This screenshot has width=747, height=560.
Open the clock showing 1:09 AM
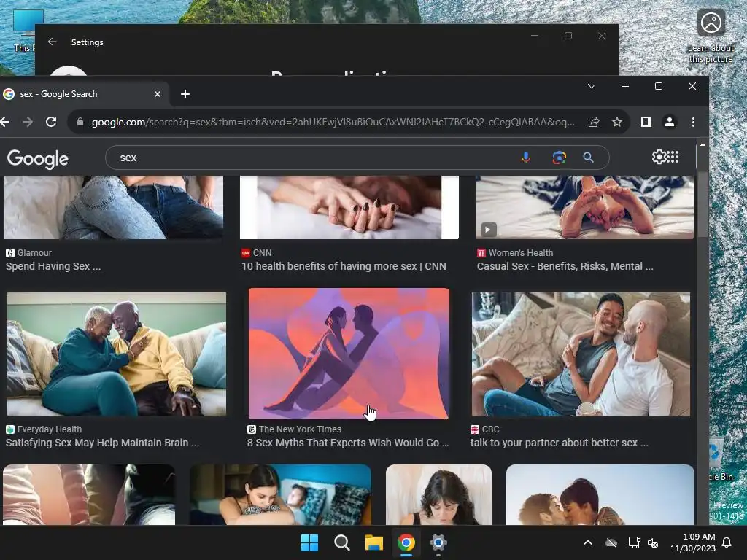(x=693, y=542)
